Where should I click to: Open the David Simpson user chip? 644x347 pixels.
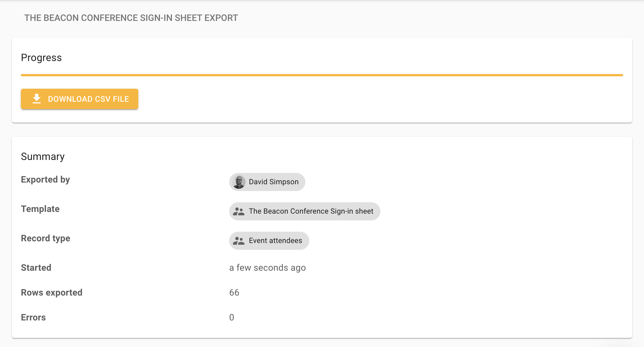click(273, 182)
